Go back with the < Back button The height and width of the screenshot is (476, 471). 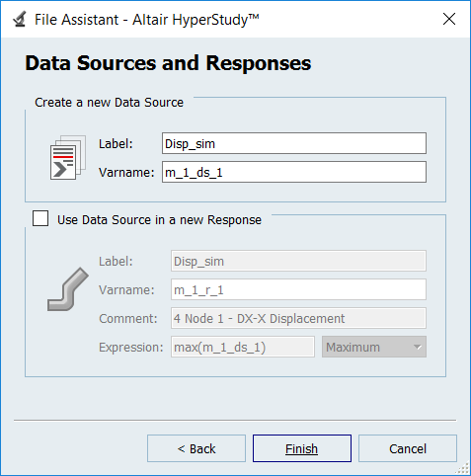[x=196, y=448]
